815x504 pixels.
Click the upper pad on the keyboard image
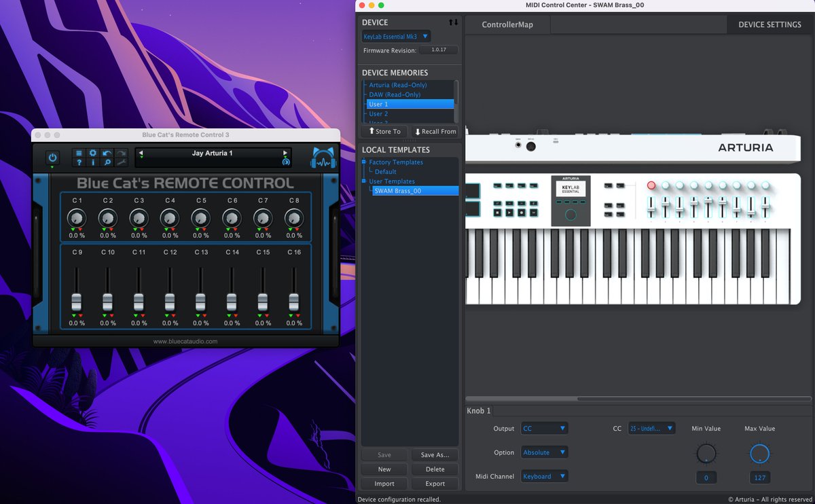473,190
